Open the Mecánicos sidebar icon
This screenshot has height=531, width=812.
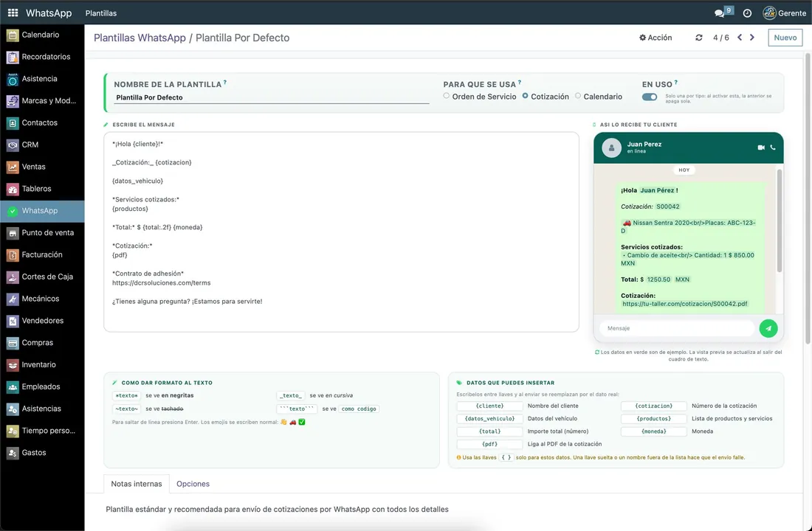pos(13,299)
